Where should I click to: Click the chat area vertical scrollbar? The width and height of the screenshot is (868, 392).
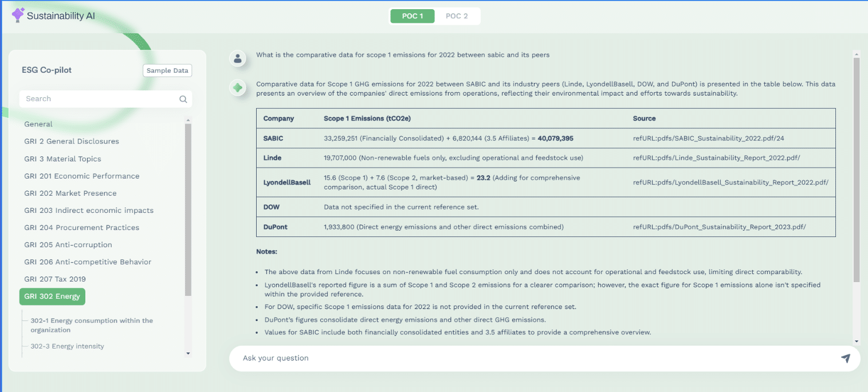pos(857,172)
